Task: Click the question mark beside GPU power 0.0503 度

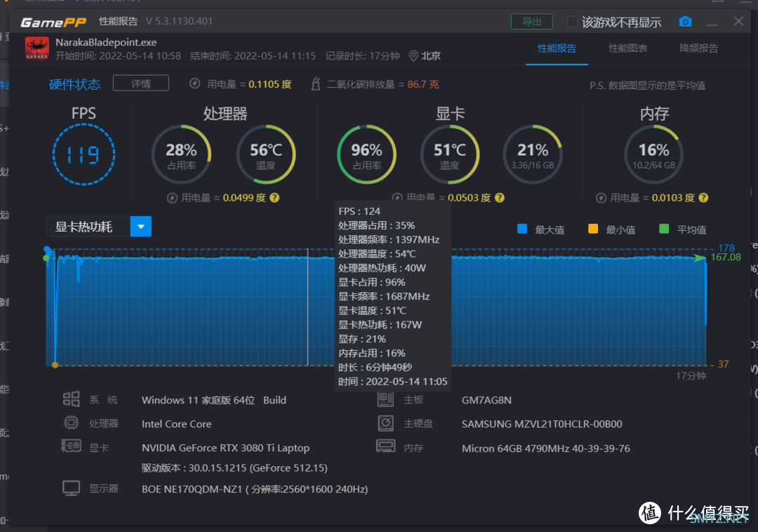Action: [x=500, y=198]
